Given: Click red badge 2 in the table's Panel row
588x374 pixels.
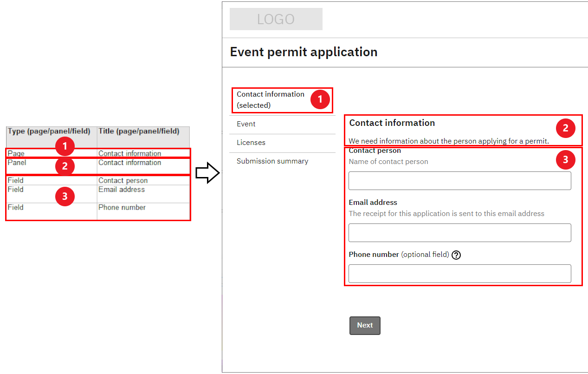Looking at the screenshot, I should [65, 166].
